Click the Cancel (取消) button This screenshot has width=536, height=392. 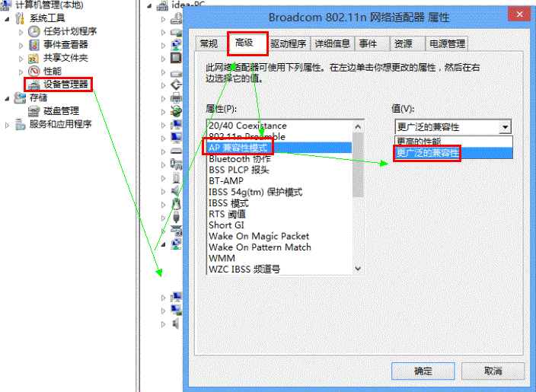click(x=493, y=371)
